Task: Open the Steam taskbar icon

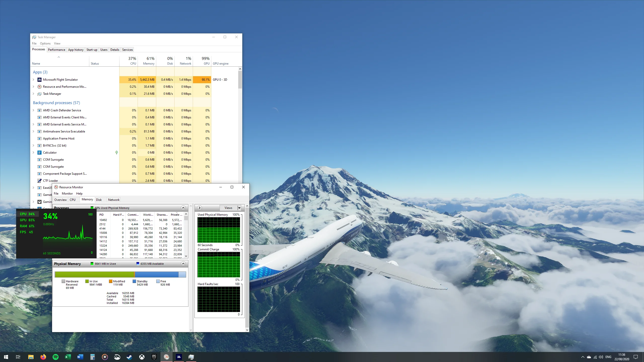Action: (x=130, y=357)
